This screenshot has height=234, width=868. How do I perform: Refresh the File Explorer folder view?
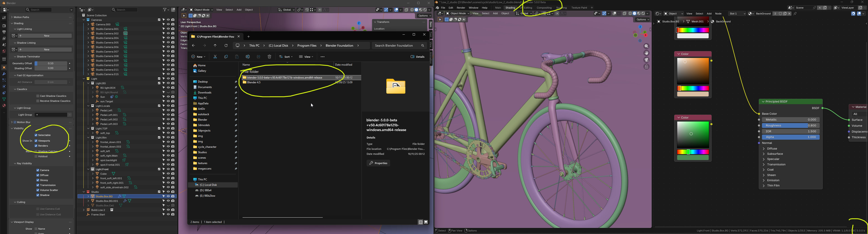[x=226, y=45]
